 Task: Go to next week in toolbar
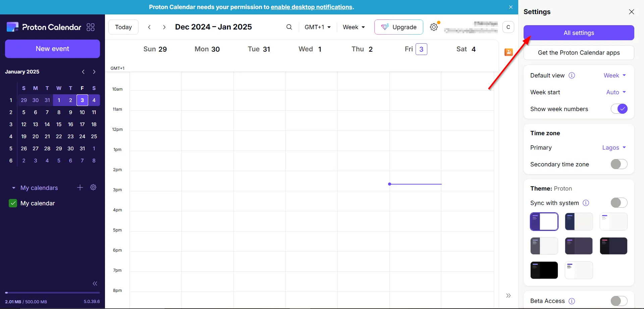tap(164, 27)
